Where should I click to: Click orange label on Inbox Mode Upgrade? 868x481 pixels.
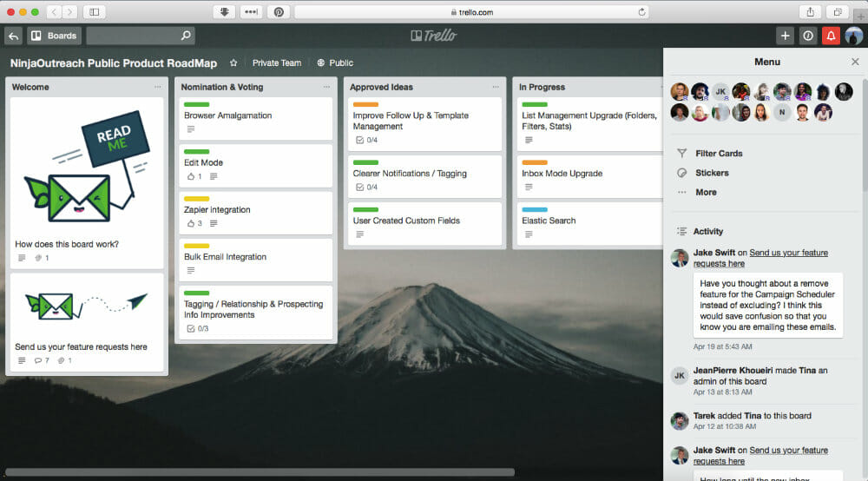(535, 162)
